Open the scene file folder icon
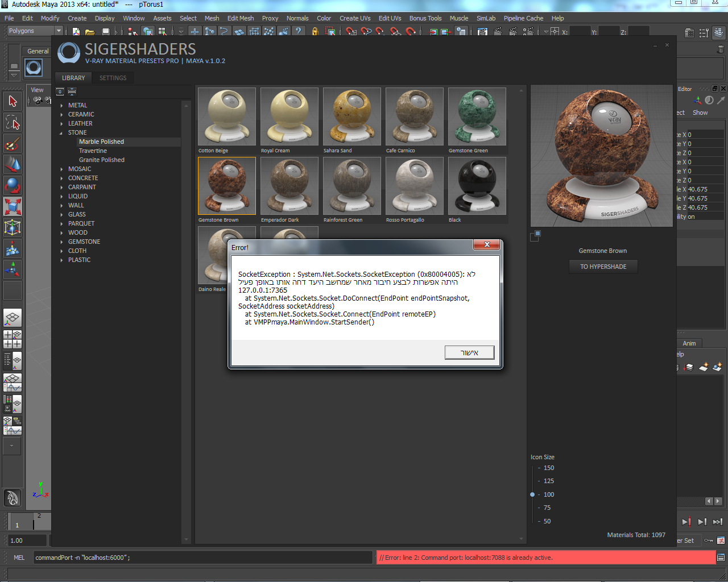The width and height of the screenshot is (728, 582). [90, 32]
